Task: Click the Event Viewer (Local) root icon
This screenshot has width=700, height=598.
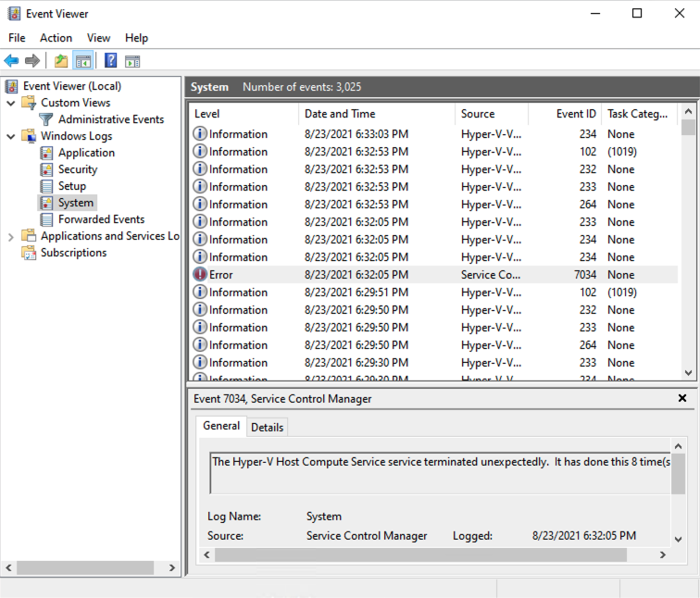Action: coord(12,86)
